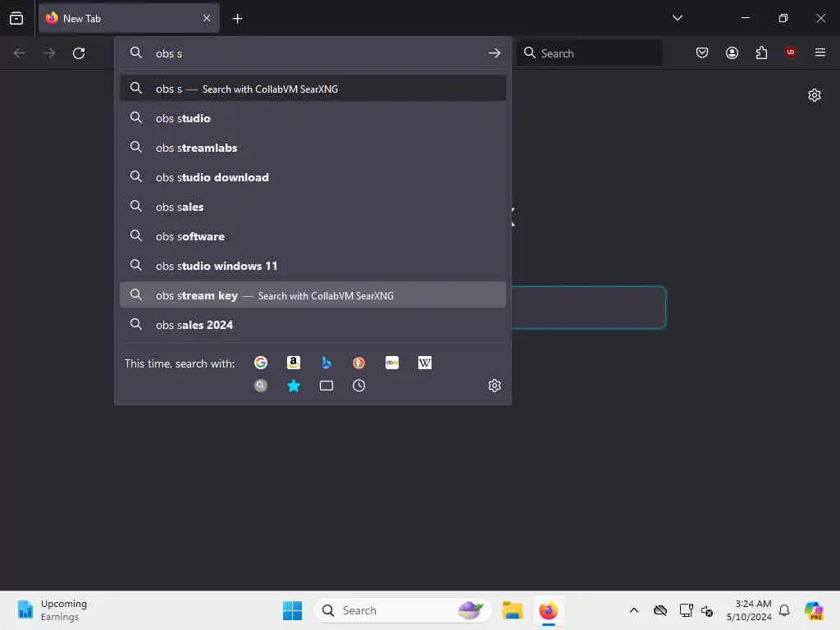Search bookmarks via the blue star icon

293,386
